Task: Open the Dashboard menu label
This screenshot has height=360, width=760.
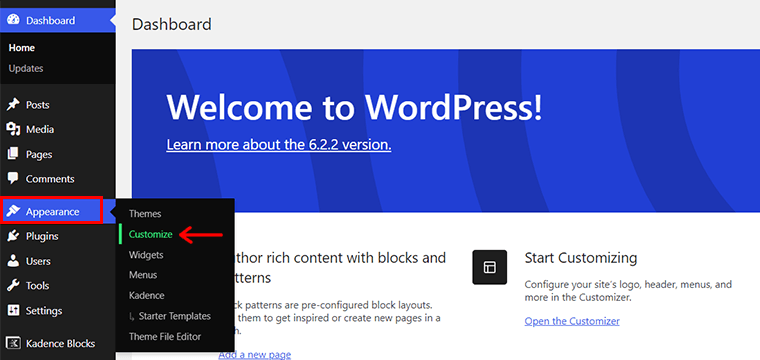Action: pyautogui.click(x=50, y=20)
